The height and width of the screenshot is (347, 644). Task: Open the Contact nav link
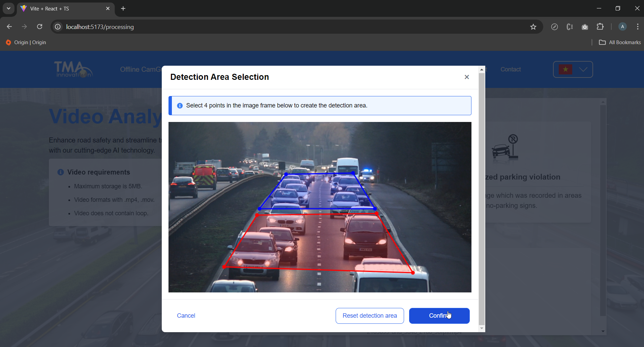pyautogui.click(x=511, y=69)
